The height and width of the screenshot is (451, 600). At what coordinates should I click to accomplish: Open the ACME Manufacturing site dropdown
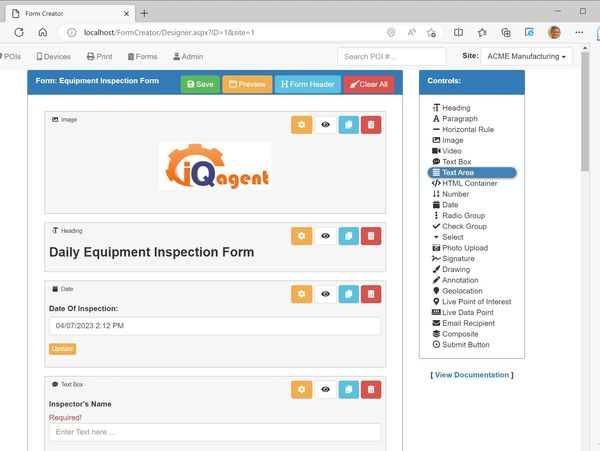pyautogui.click(x=526, y=56)
